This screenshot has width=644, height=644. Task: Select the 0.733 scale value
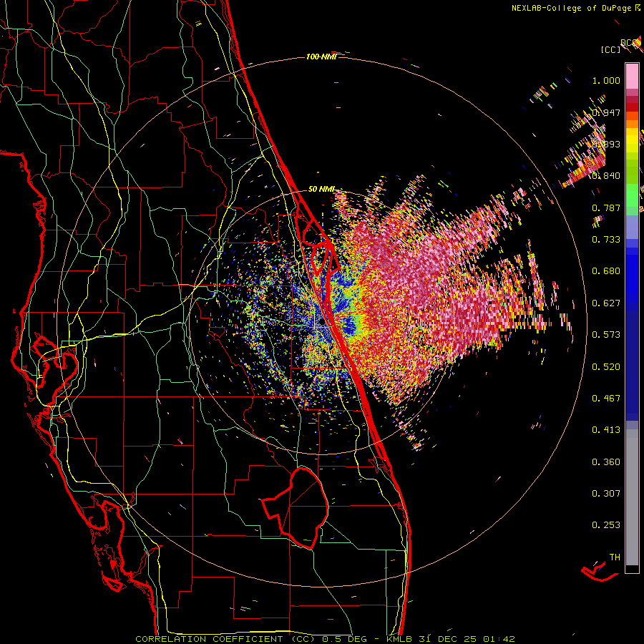pos(606,240)
